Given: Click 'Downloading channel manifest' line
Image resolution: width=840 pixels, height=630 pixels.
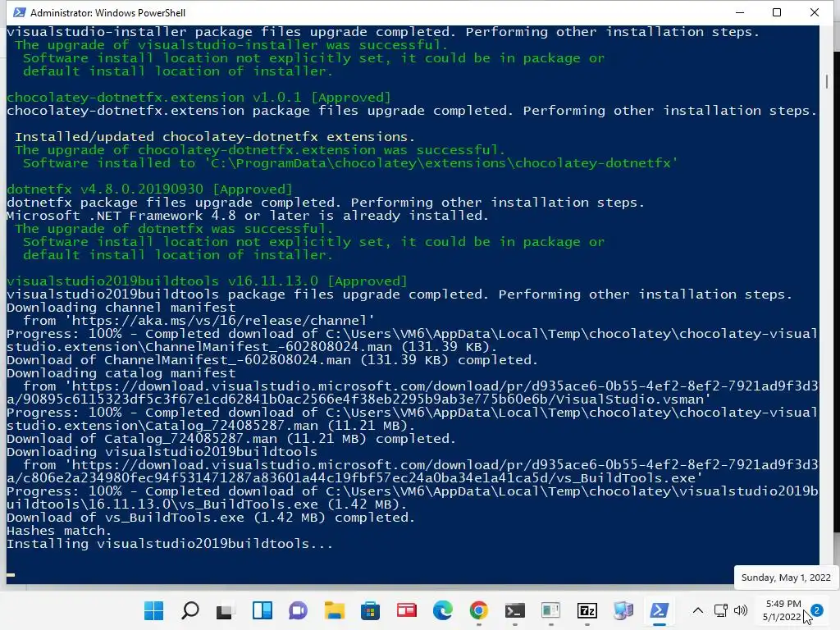Looking at the screenshot, I should point(121,308).
